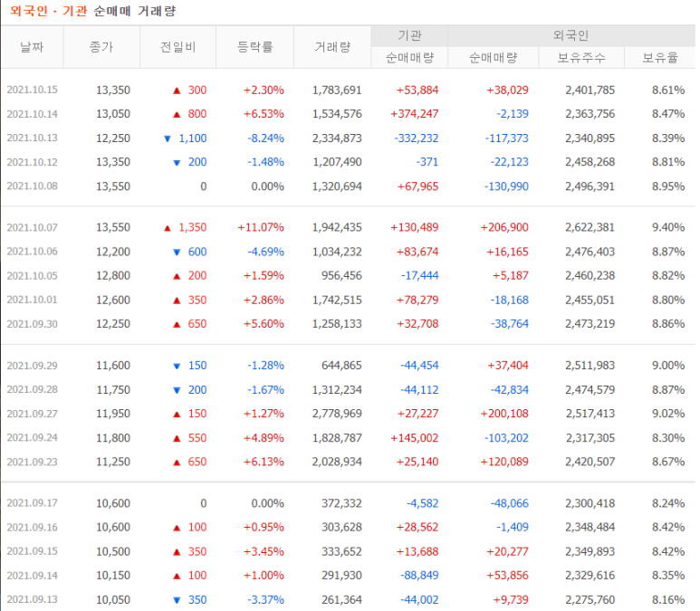Click the -3.37% change rate

(x=265, y=600)
